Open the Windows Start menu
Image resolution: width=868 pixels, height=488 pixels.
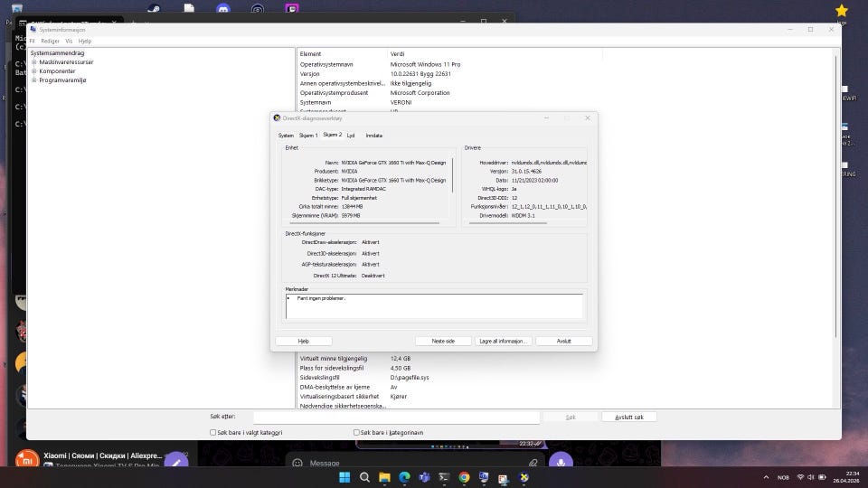pos(344,477)
